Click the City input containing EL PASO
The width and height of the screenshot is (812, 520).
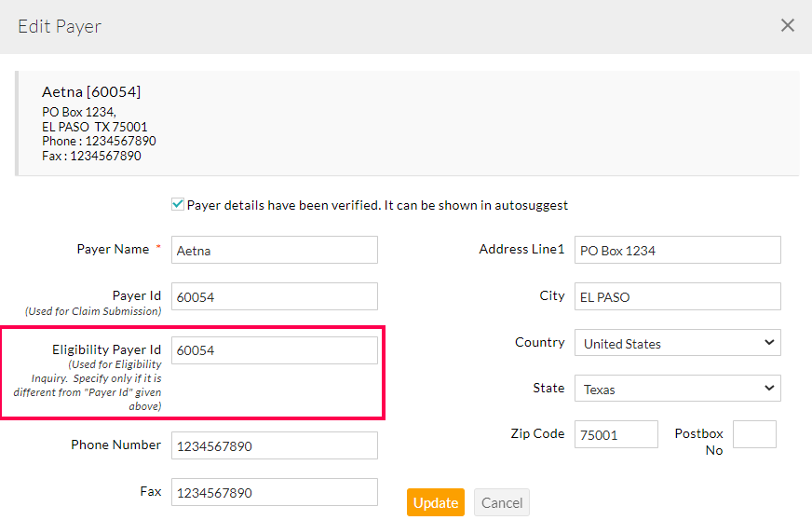(x=677, y=296)
